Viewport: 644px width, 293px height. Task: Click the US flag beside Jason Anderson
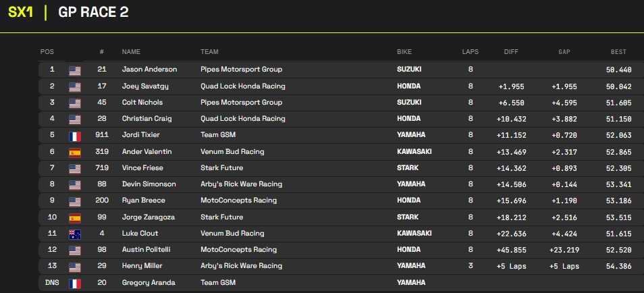pyautogui.click(x=74, y=70)
